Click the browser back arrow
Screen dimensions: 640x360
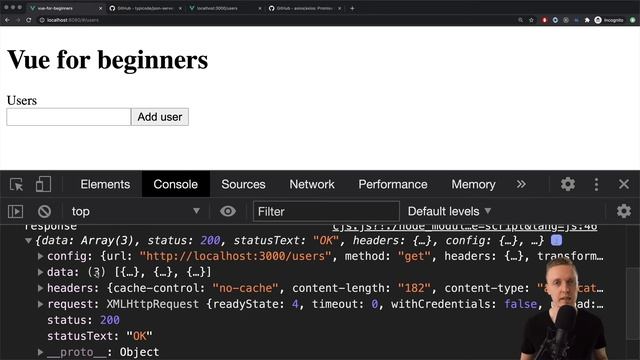(x=7, y=20)
